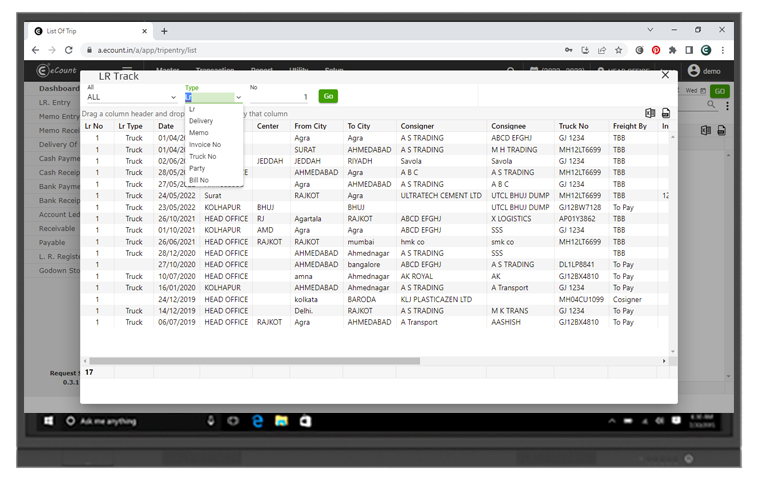The image size is (757, 480).
Task: Click the M K TRANS consignee cell
Action: coord(509,311)
